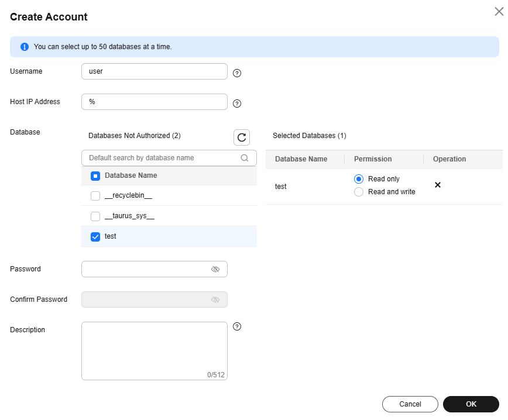Viewport: 508px width, 420px height.
Task: Focus the database name search box
Action: (x=169, y=158)
